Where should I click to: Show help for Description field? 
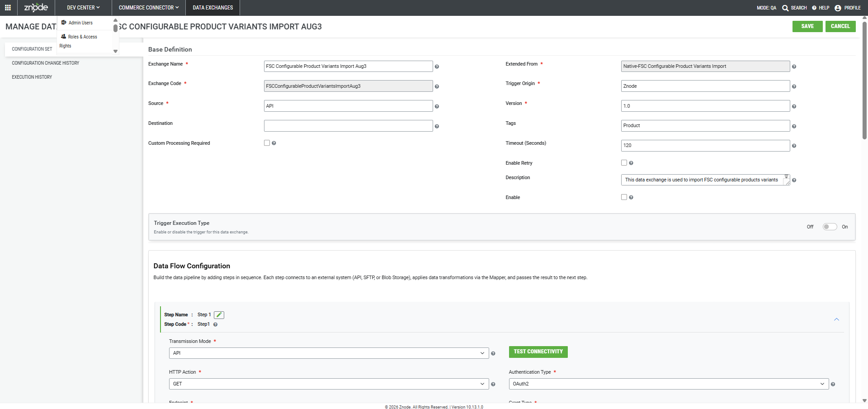(794, 181)
